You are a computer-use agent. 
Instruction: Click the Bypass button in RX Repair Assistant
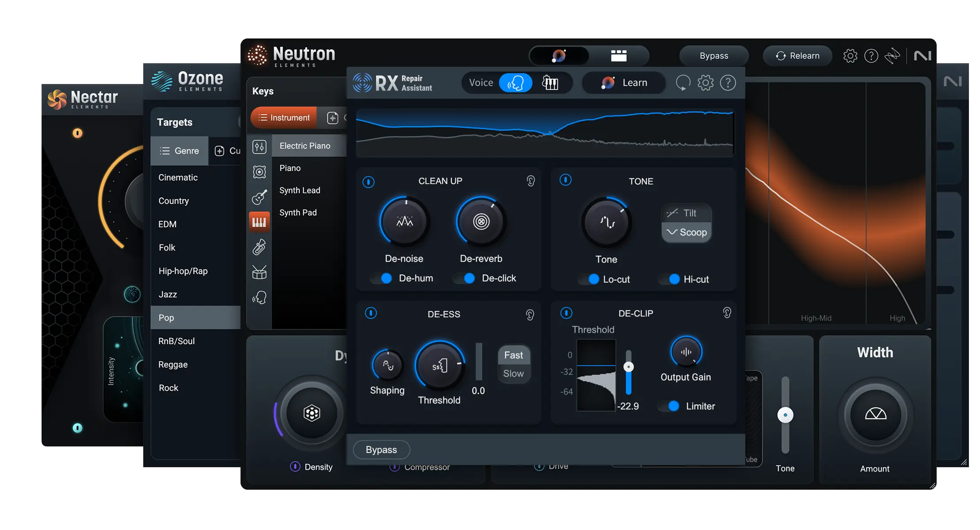click(x=381, y=450)
